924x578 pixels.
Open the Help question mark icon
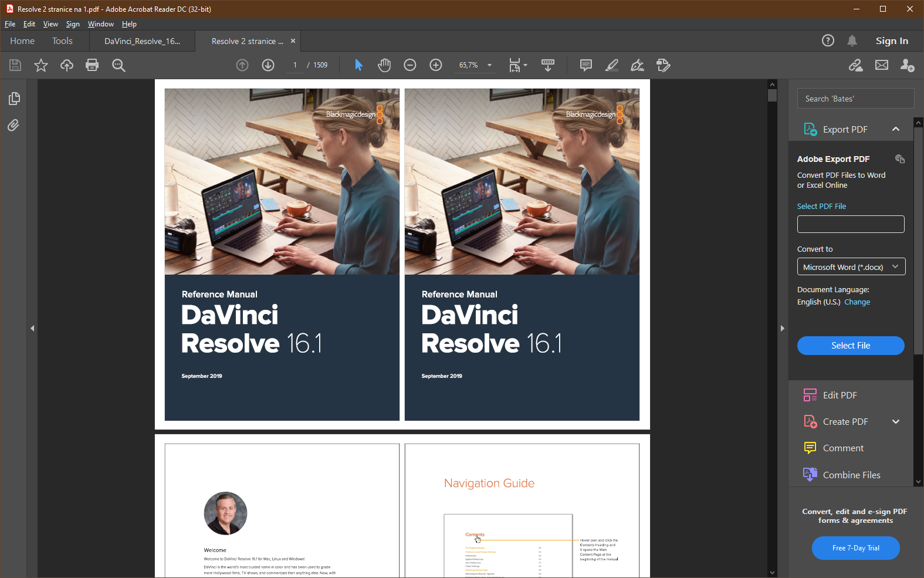pos(828,40)
